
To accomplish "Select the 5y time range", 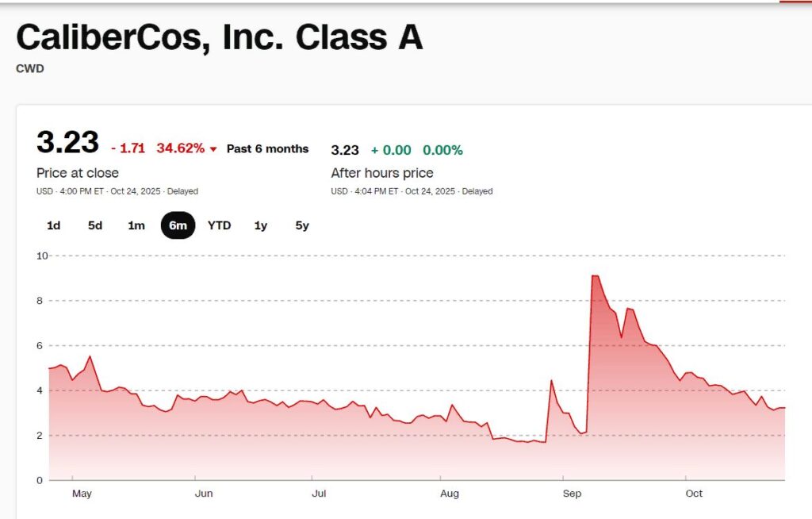I will pos(302,225).
